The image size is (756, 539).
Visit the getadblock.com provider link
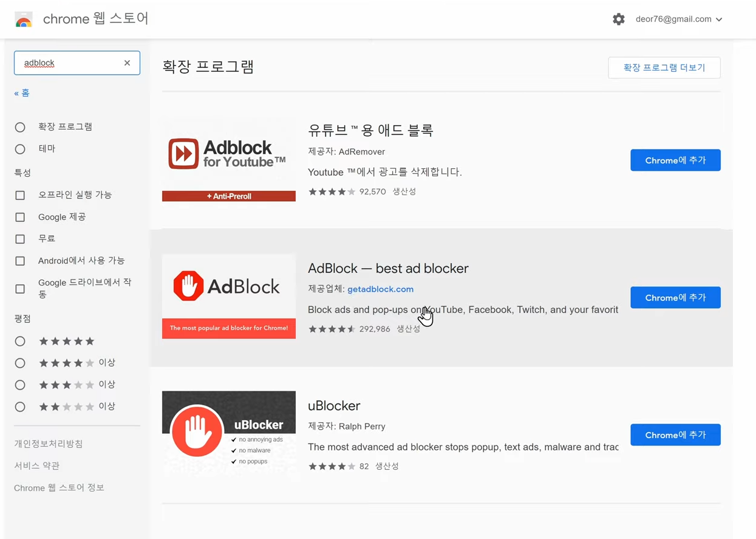380,289
